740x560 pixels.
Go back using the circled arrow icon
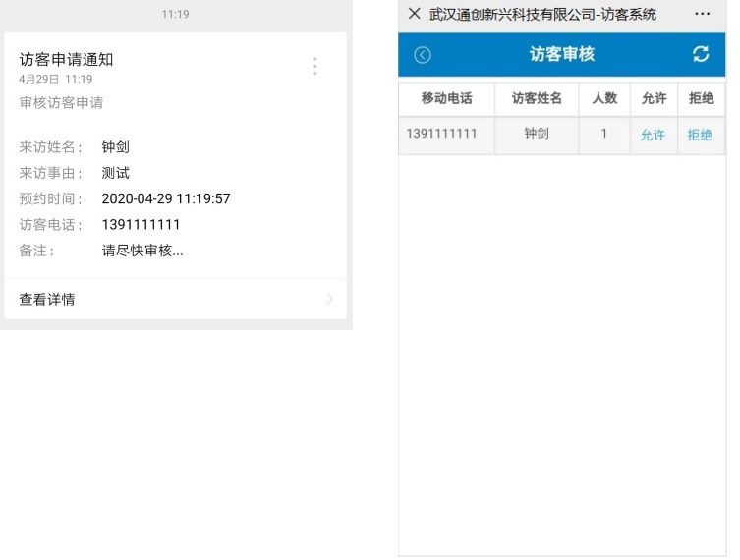point(423,55)
